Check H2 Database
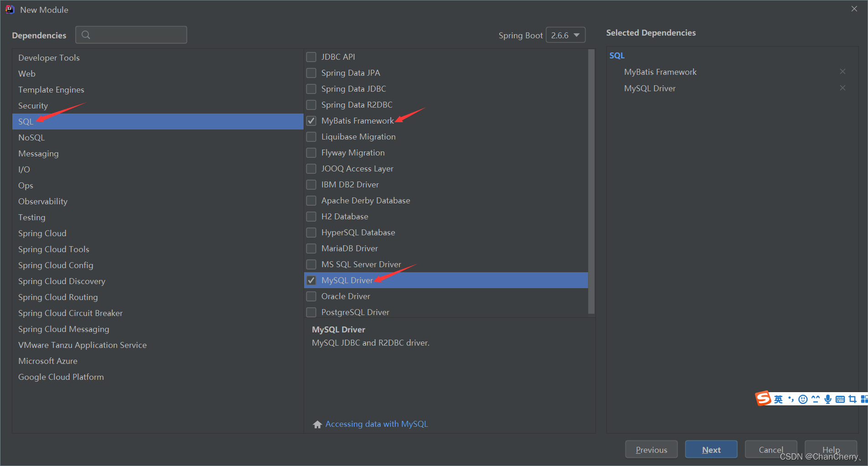Screen dimensions: 868x466 pos(311,217)
